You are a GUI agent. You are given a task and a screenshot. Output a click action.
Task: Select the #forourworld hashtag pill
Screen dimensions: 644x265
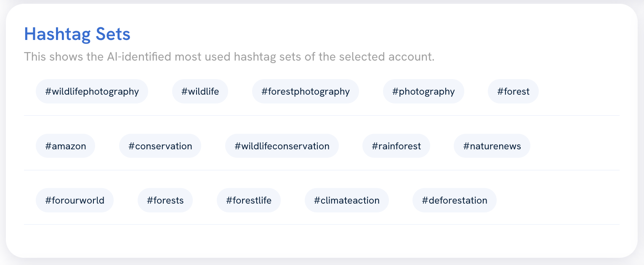(75, 200)
